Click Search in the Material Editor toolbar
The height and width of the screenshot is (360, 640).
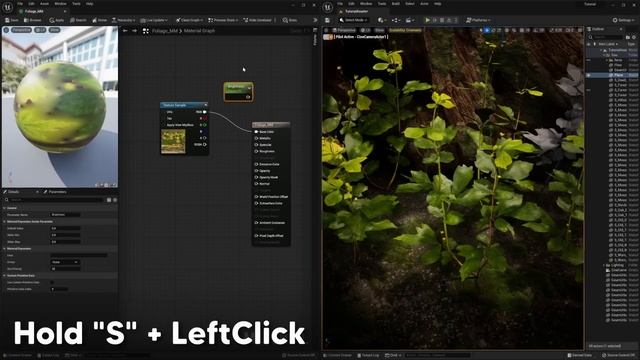78,20
